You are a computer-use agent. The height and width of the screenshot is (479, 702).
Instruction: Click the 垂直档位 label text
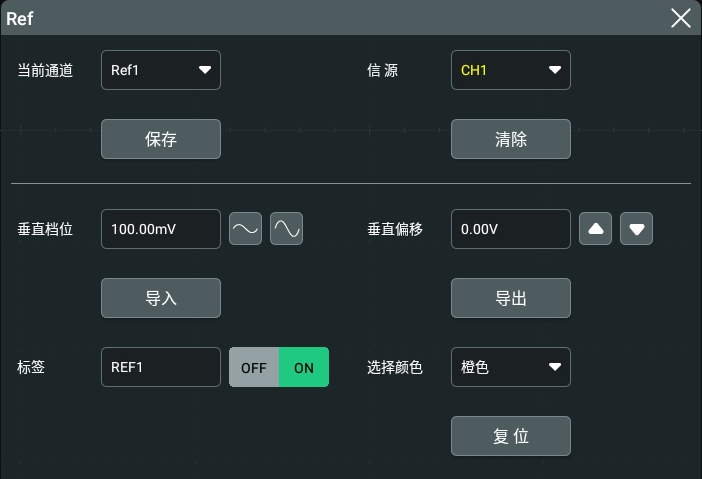(x=45, y=229)
